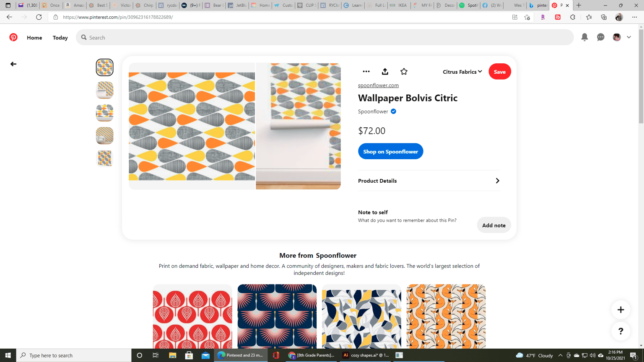Open a new browser tab with plus
The width and height of the screenshot is (644, 362).
click(579, 5)
